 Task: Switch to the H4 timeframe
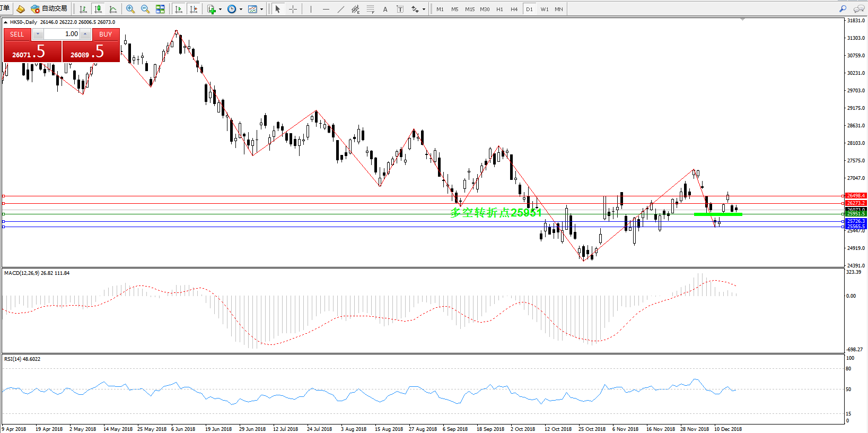(514, 9)
